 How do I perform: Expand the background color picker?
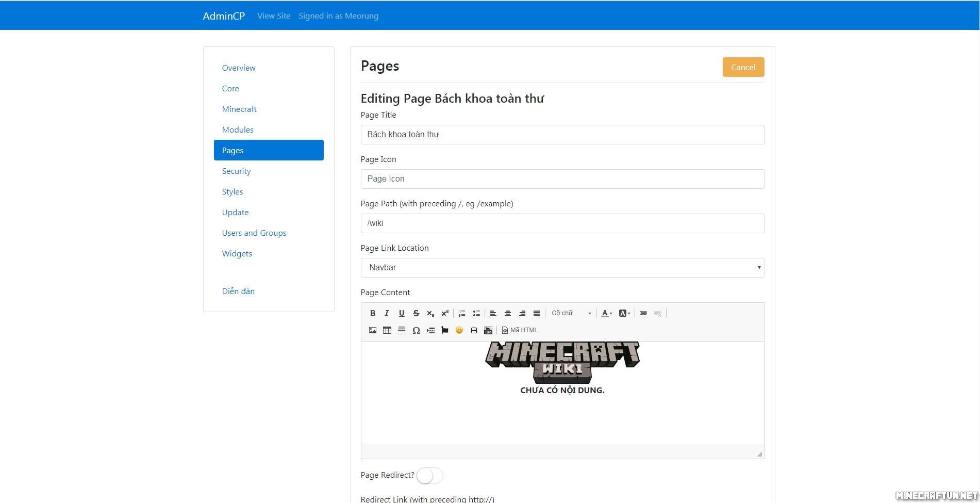[x=625, y=313]
